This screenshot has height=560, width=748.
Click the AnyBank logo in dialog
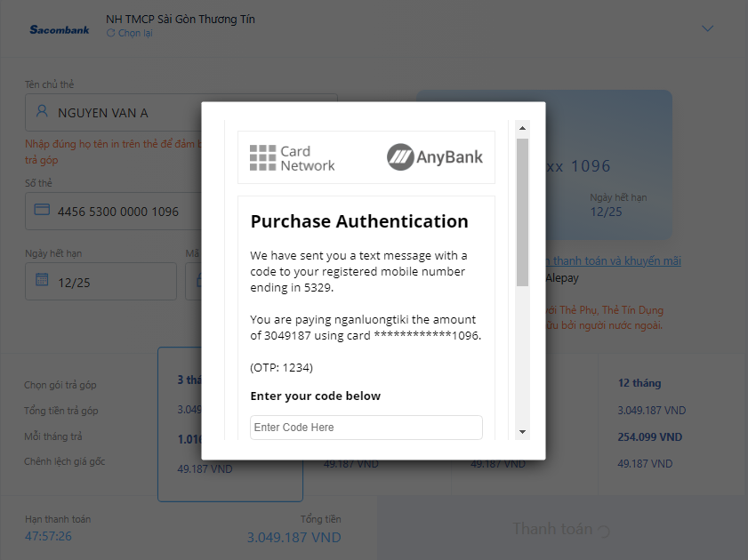click(x=435, y=156)
